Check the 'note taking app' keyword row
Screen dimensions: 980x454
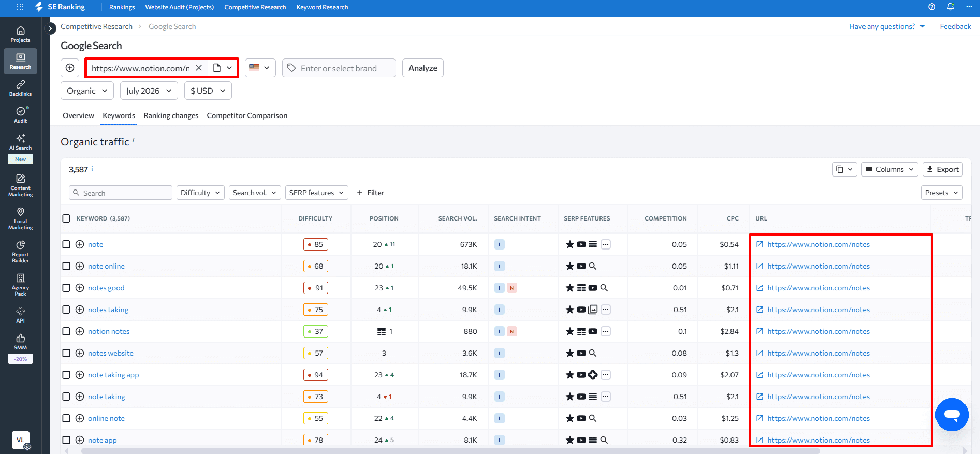click(66, 375)
